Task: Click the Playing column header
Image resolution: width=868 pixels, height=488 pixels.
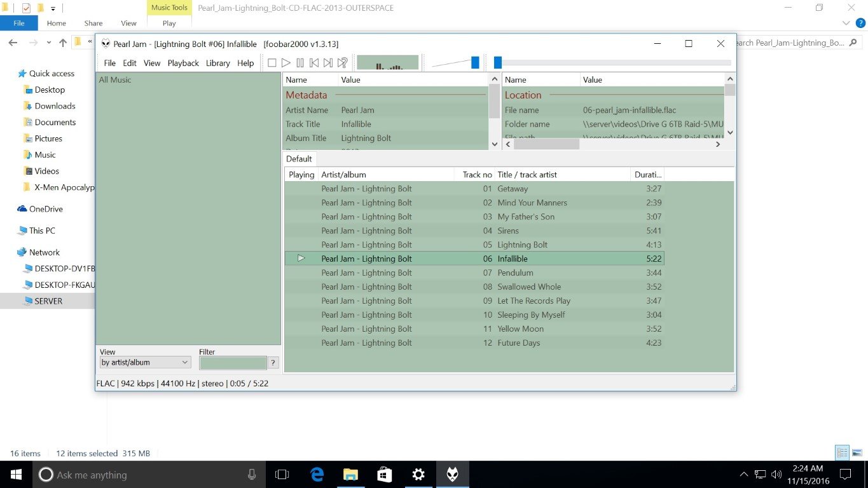Action: [x=301, y=175]
